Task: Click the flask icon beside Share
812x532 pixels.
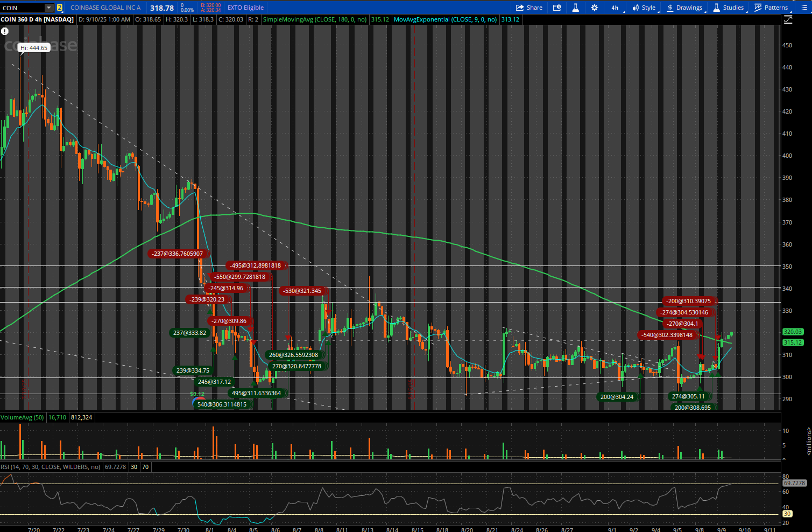Action: point(575,8)
